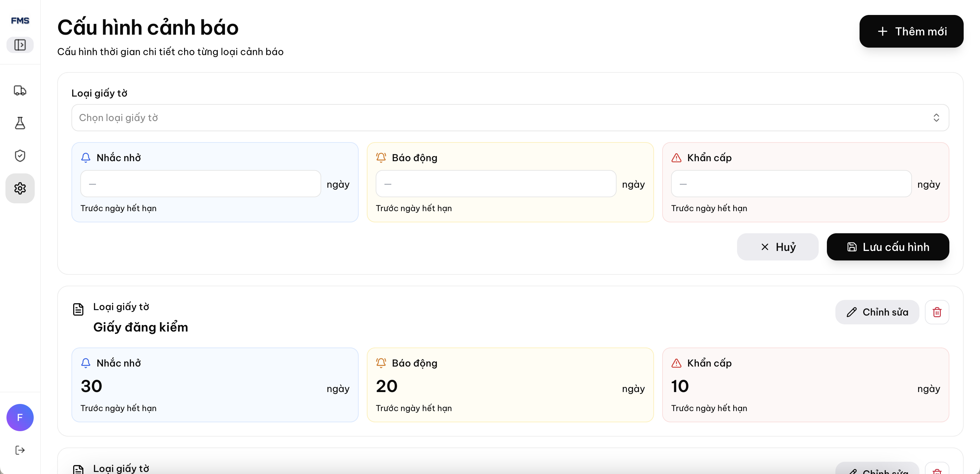This screenshot has height=474, width=980.
Task: Select the settings gear icon
Action: pyautogui.click(x=20, y=188)
